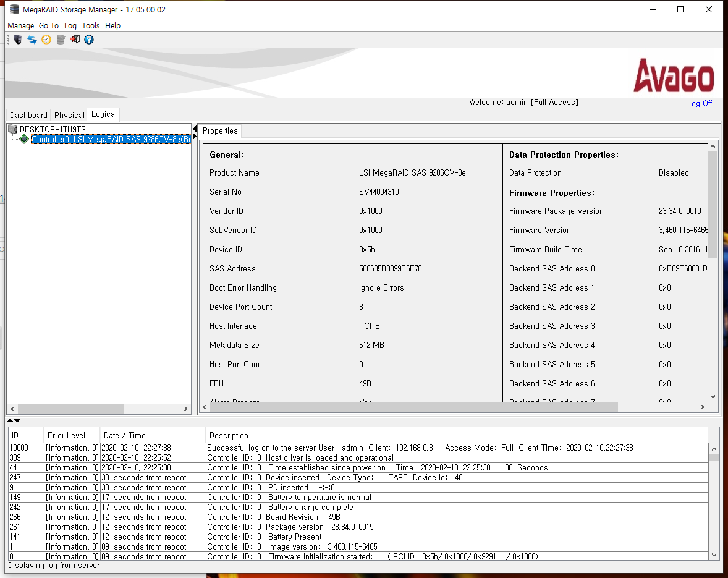
Task: Click the Metadata Size value 512 MB
Action: 371,346
